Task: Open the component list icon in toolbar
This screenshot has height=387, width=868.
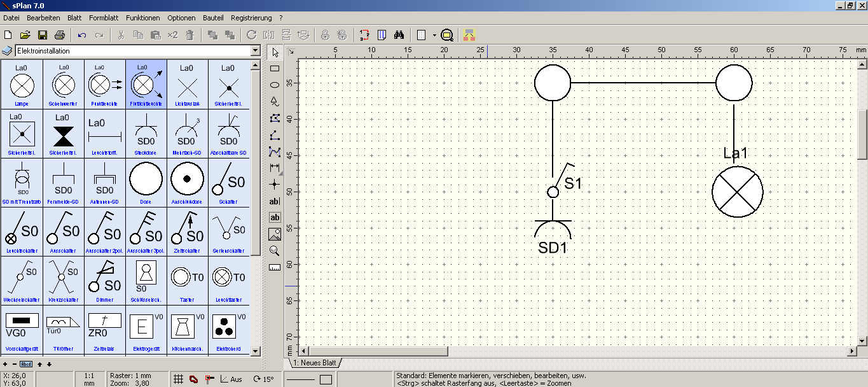Action: pyautogui.click(x=382, y=35)
